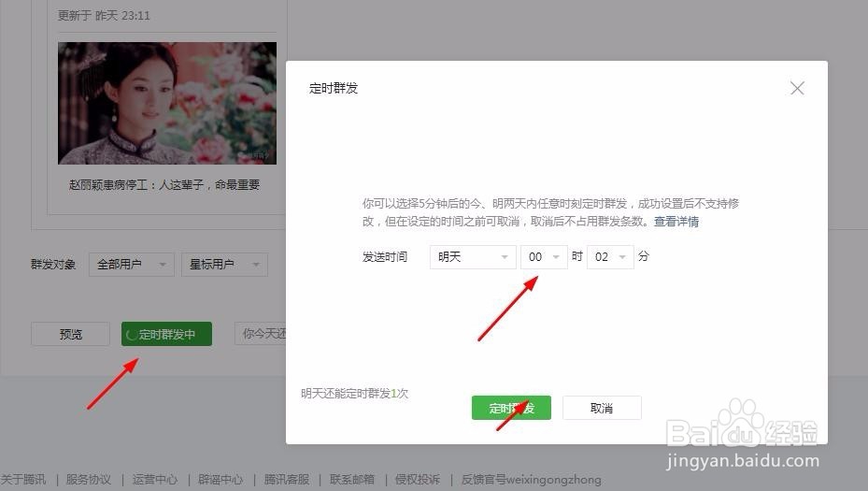Select the 定时群发 dialog title
The height and width of the screenshot is (491, 868).
pyautogui.click(x=334, y=88)
